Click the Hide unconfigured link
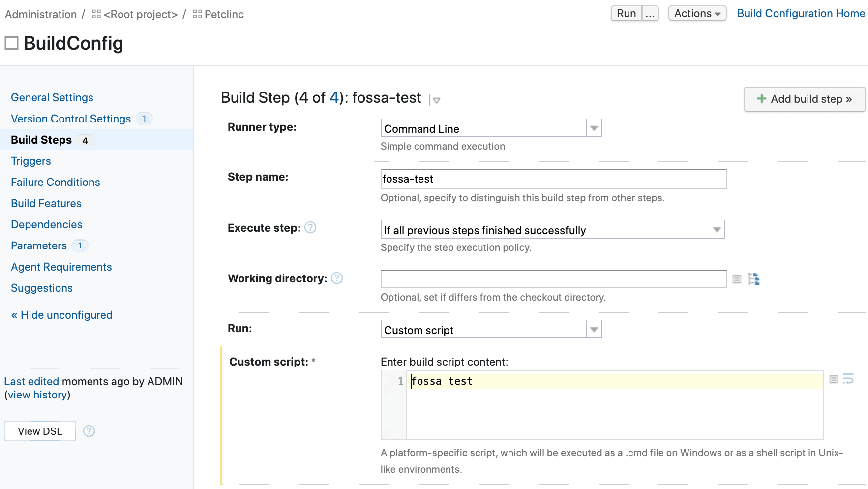The height and width of the screenshot is (489, 868). pos(62,315)
